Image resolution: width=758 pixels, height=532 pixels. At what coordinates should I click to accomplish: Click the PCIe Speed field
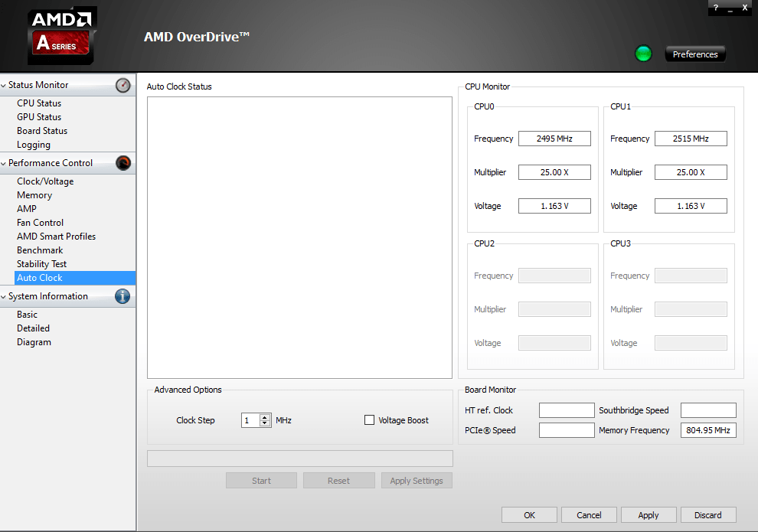(567, 430)
